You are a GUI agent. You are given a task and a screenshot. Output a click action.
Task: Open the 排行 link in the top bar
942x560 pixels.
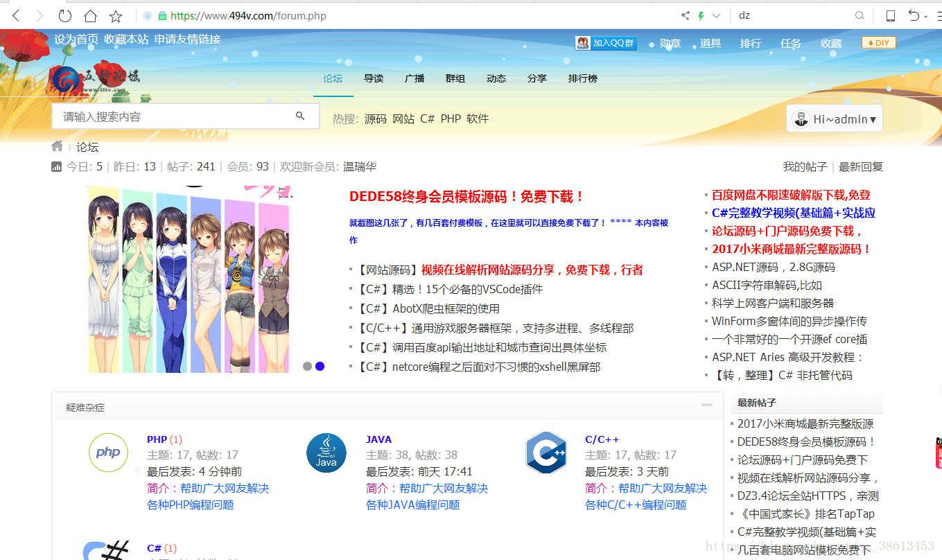pos(751,43)
